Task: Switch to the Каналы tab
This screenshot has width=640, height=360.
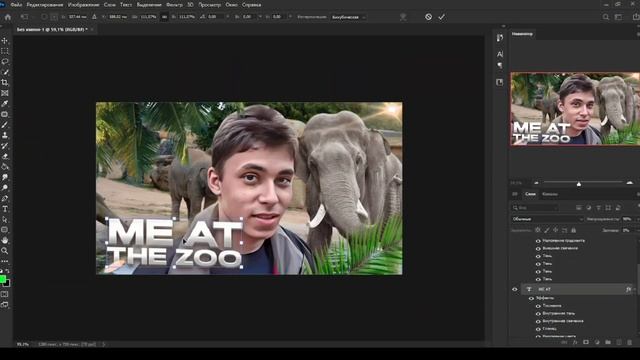Action: pos(550,194)
